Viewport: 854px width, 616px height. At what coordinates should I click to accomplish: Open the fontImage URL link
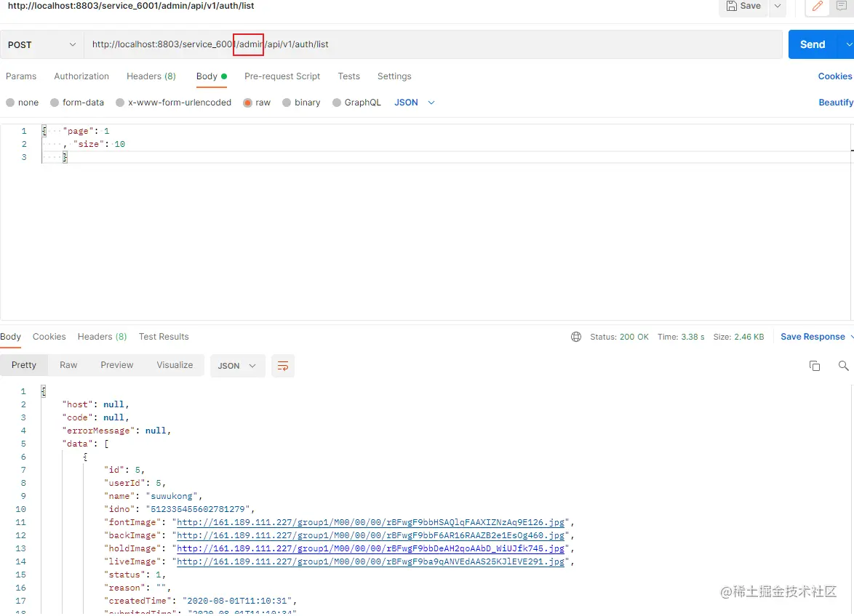pos(370,522)
